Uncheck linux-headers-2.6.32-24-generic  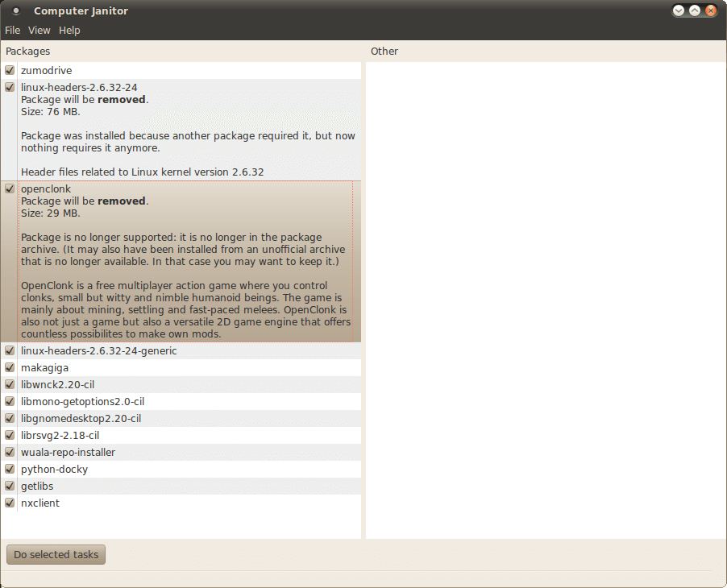[9, 350]
